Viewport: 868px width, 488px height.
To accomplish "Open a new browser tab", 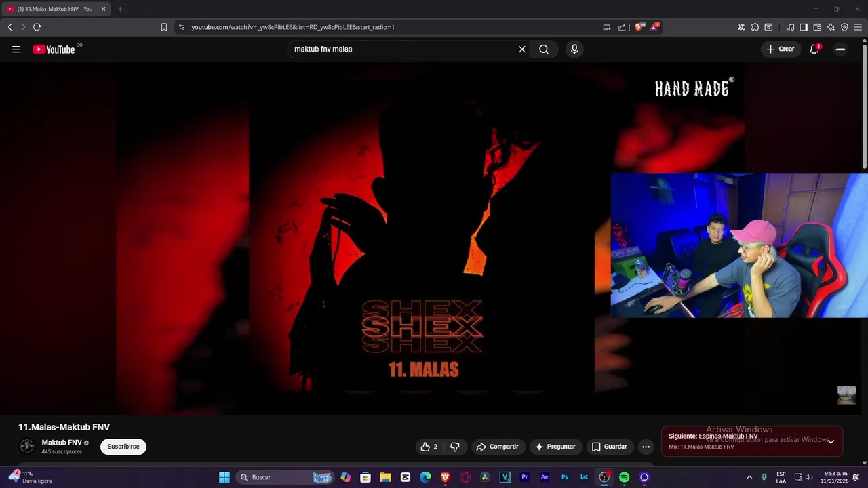I will (120, 9).
